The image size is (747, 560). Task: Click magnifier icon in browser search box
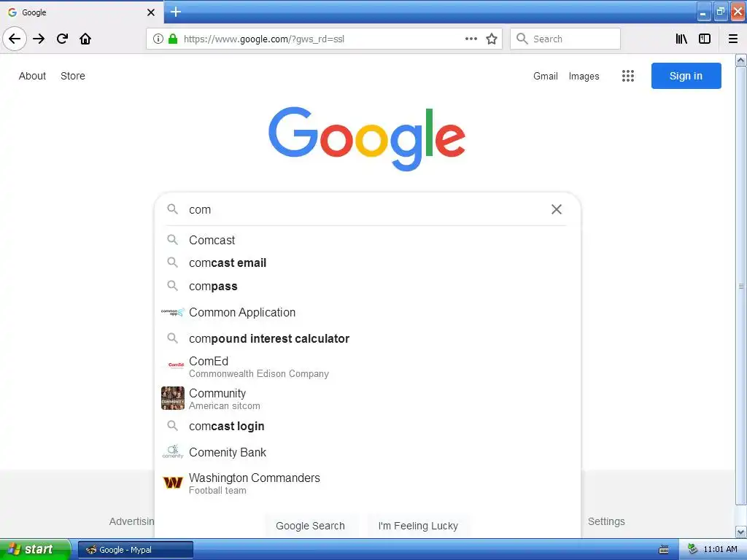pyautogui.click(x=522, y=39)
